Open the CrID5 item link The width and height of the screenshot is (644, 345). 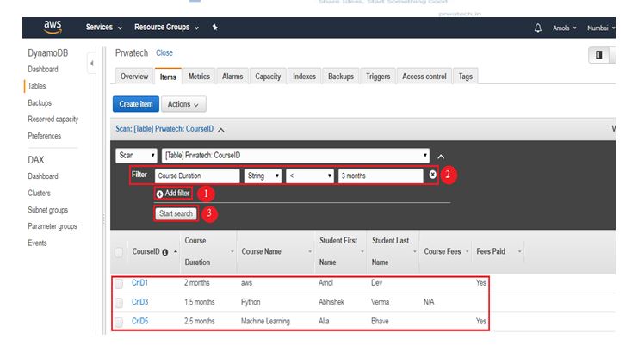(x=139, y=321)
